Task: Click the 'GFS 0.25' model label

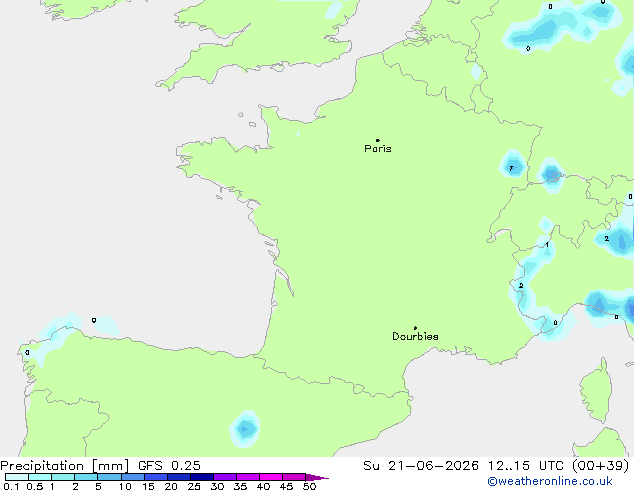Action: (169, 466)
